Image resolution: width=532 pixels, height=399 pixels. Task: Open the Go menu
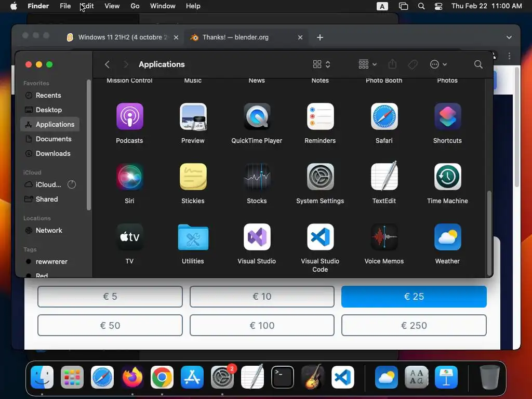point(135,6)
